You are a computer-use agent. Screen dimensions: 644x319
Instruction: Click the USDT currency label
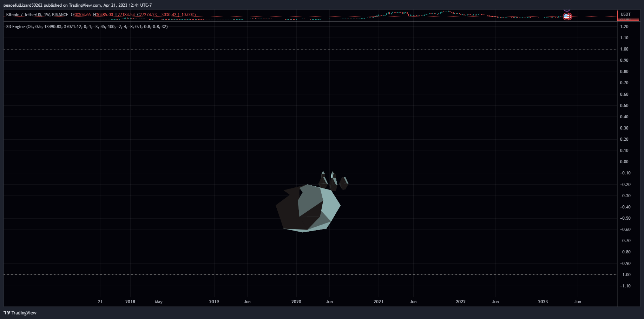click(626, 14)
